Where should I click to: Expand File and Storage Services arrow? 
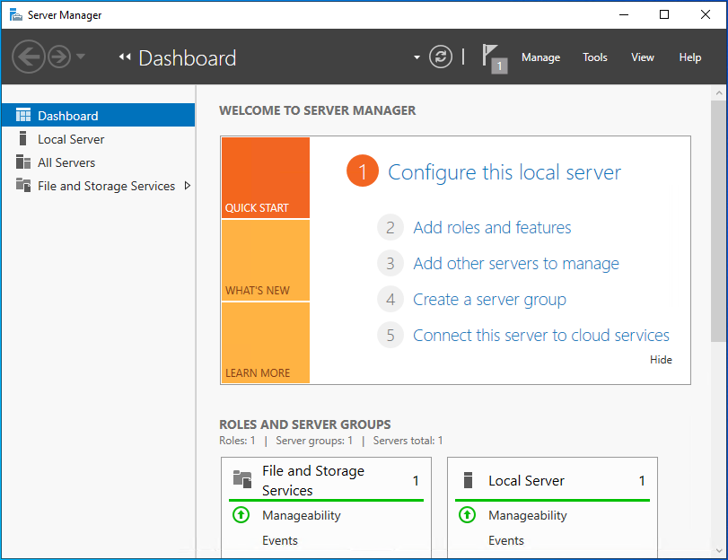coord(188,186)
